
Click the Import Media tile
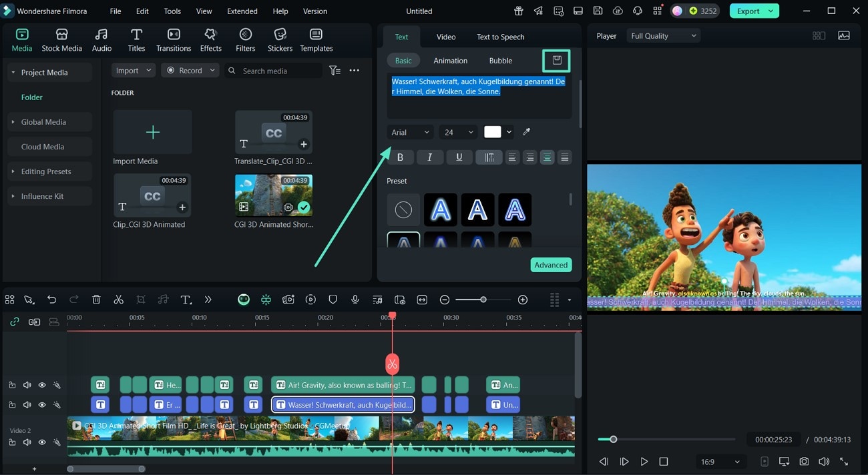pos(152,138)
